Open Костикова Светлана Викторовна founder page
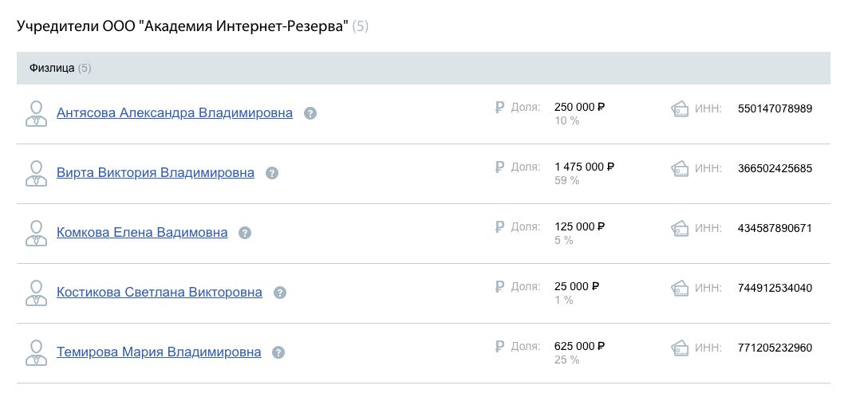This screenshot has width=868, height=405. pos(160,293)
